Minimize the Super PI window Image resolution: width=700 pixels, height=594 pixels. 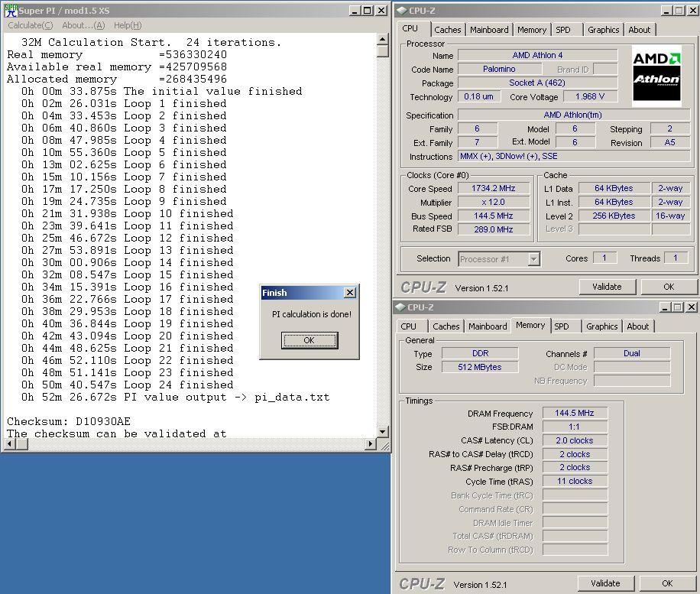355,10
